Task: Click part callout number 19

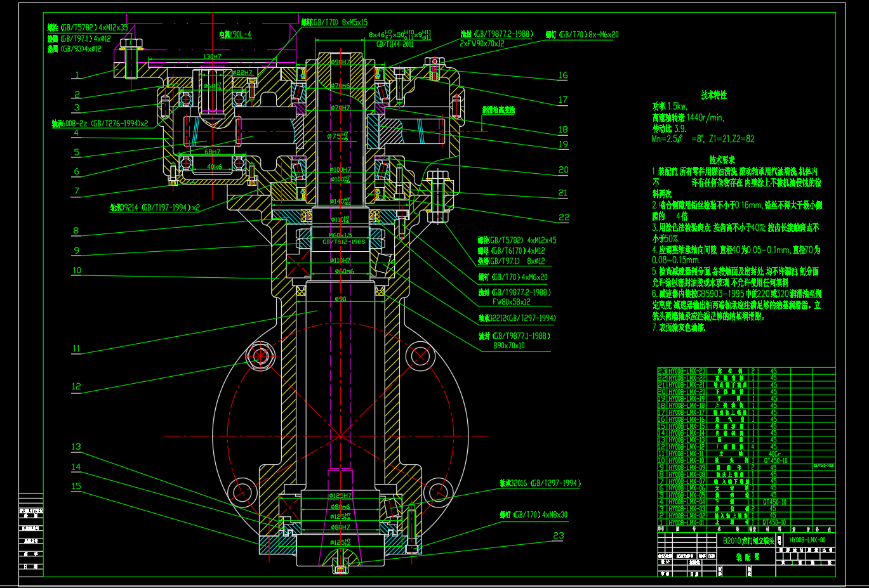Action: click(x=563, y=144)
